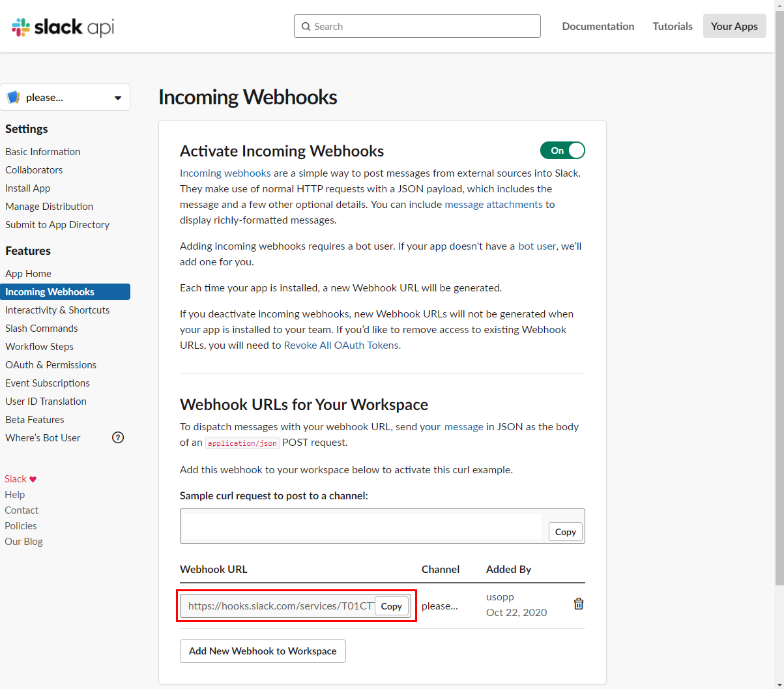The height and width of the screenshot is (689, 784).
Task: Open Event Subscriptions
Action: tap(48, 383)
